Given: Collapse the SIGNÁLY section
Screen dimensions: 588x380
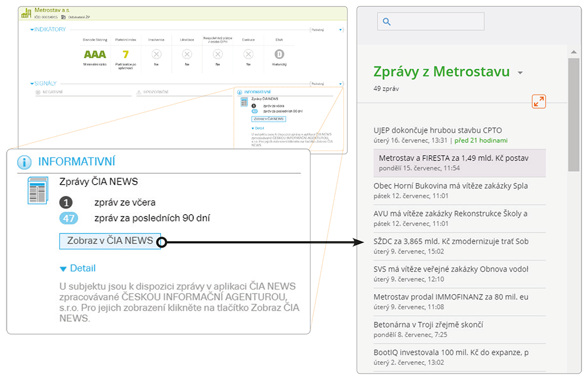Looking at the screenshot, I should coord(32,84).
